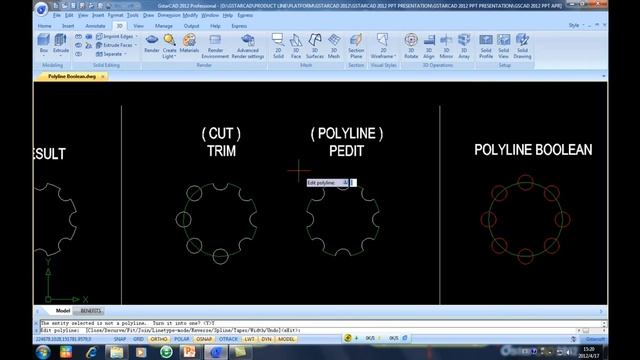The height and width of the screenshot is (360, 640).
Task: Use the 3D Align operation
Action: 429,46
